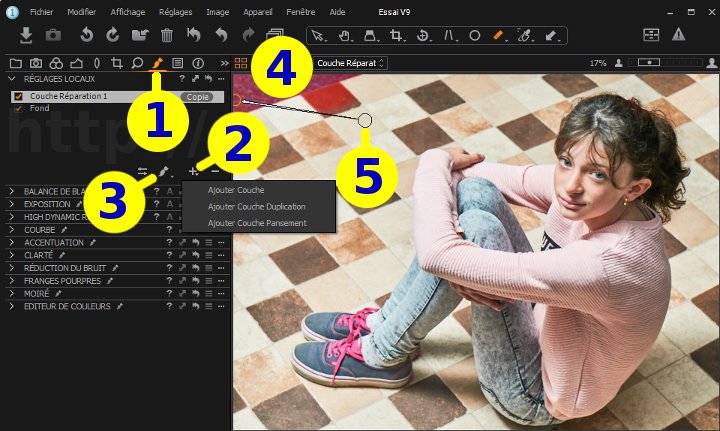
Task: Click the help question mark for Accentuation
Action: pos(169,242)
